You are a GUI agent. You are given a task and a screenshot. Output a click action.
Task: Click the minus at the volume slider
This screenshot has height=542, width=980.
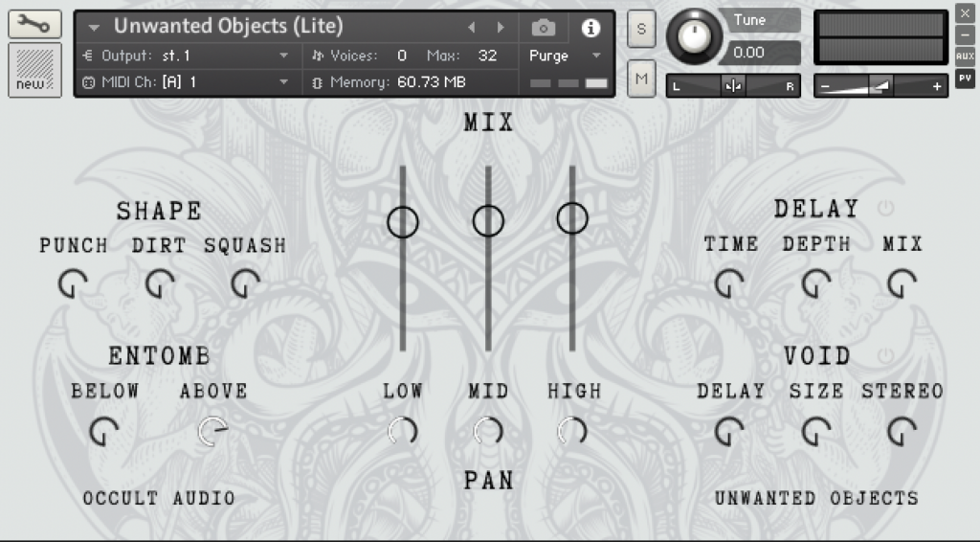[x=826, y=86]
